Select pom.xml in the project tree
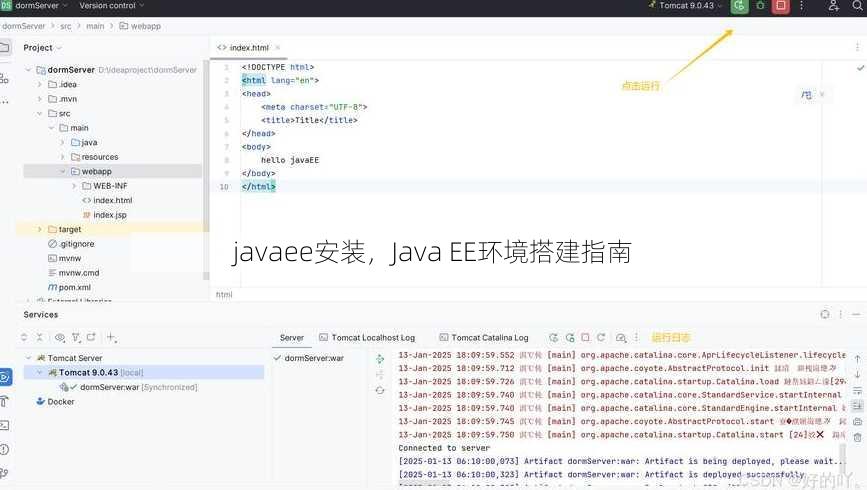Viewport: 867px width, 490px height. 69,288
